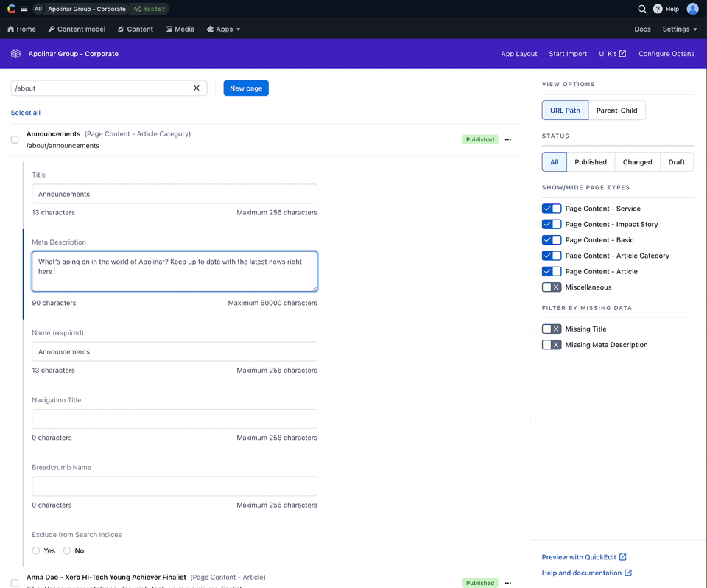Open Configure Octana
The image size is (707, 588).
tap(666, 54)
